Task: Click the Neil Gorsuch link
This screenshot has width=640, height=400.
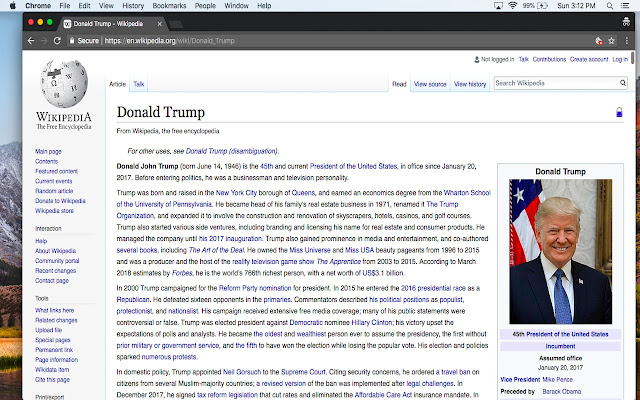Action: 242,372
